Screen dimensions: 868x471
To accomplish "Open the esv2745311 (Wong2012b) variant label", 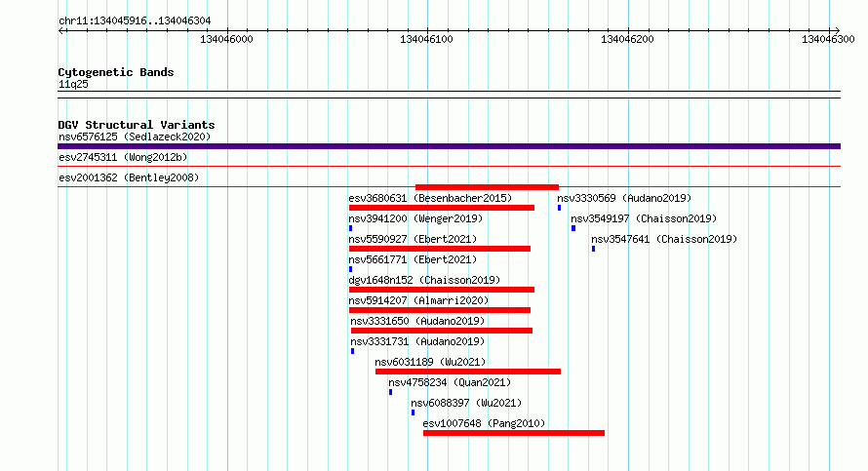I will pos(123,157).
